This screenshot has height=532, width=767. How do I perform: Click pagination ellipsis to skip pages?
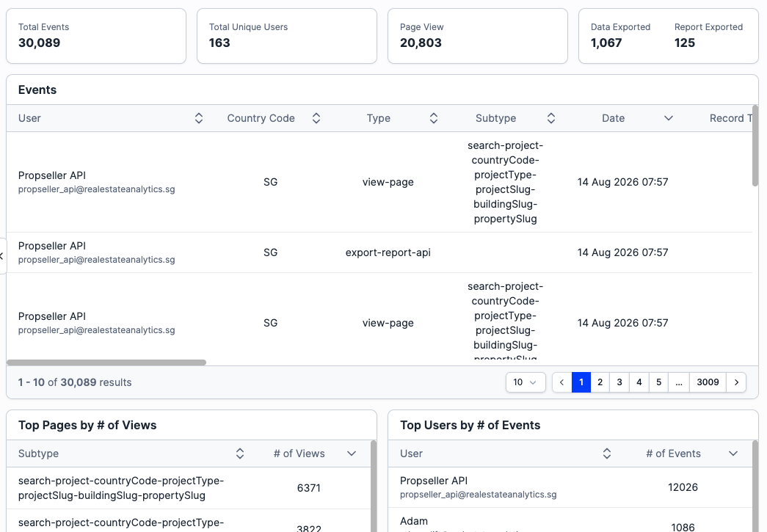coord(678,382)
